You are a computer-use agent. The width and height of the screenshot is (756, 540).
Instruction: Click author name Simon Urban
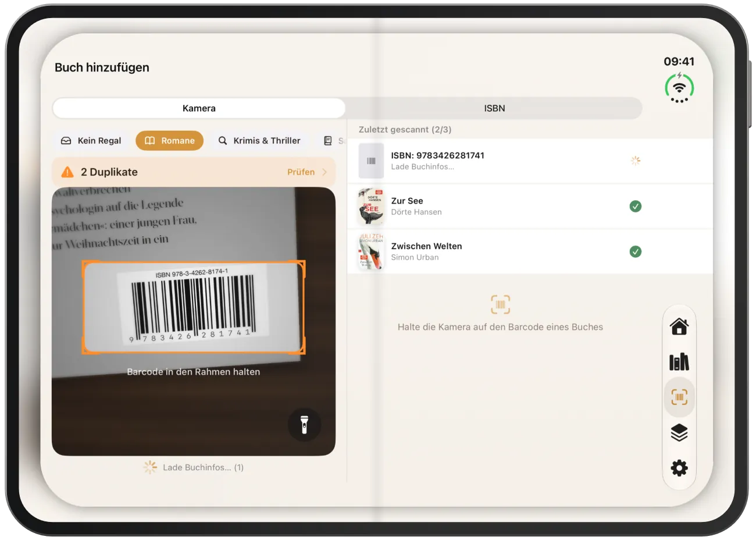pyautogui.click(x=415, y=258)
